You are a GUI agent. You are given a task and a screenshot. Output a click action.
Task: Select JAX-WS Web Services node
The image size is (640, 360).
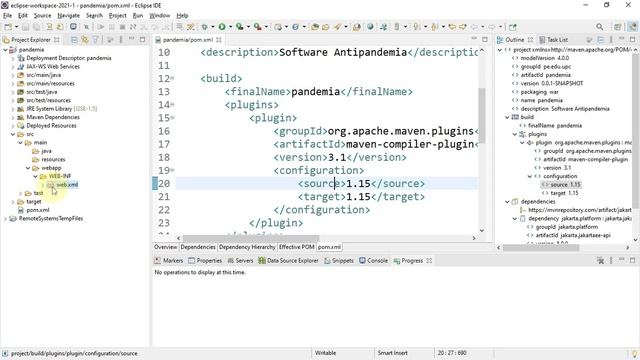53,67
